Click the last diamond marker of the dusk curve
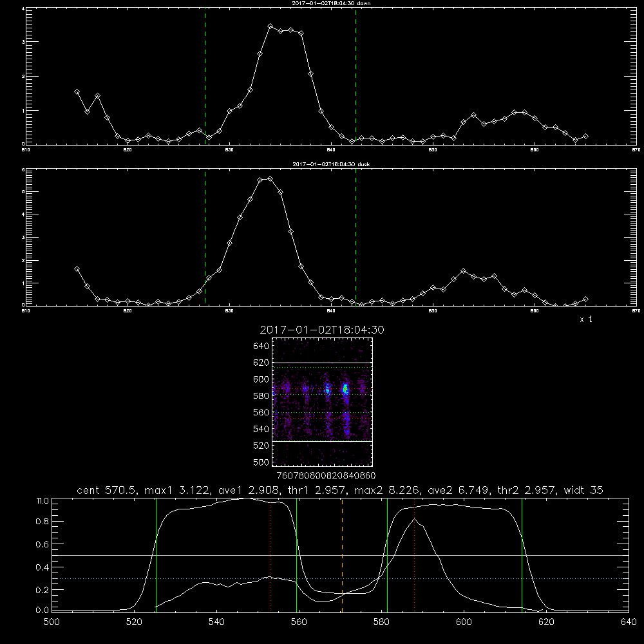Viewport: 644px width, 644px height. click(x=585, y=299)
